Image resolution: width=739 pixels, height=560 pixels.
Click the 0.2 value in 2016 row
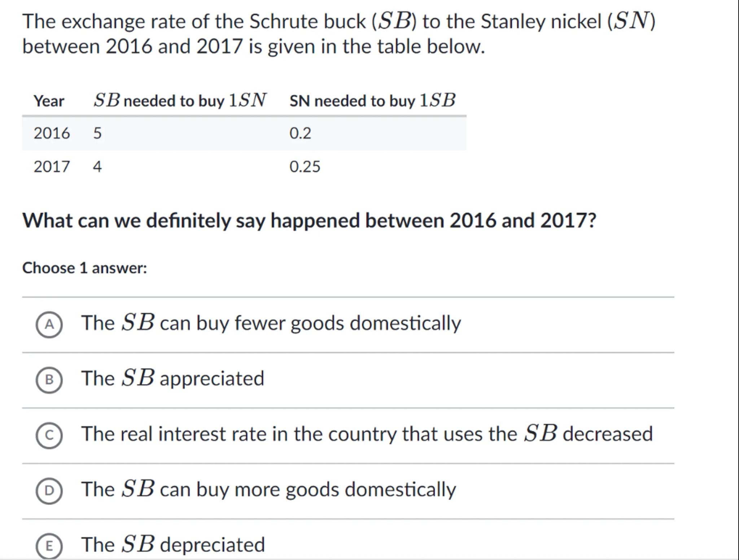[x=300, y=133]
